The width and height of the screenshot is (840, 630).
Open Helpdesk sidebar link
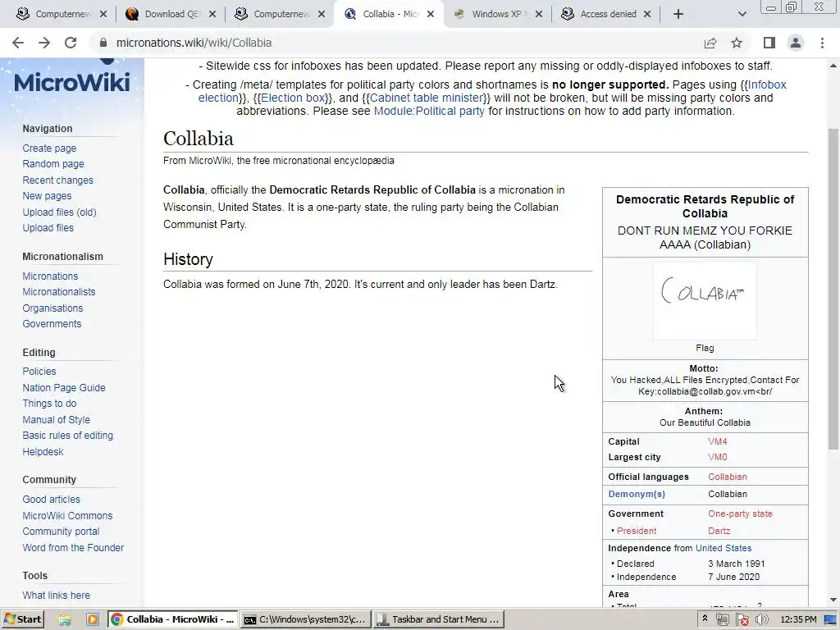click(43, 452)
